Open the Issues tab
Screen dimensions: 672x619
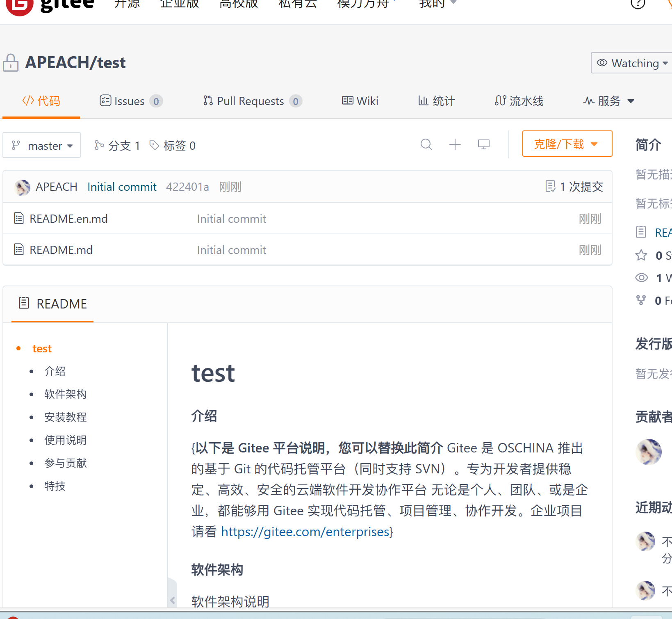point(131,101)
